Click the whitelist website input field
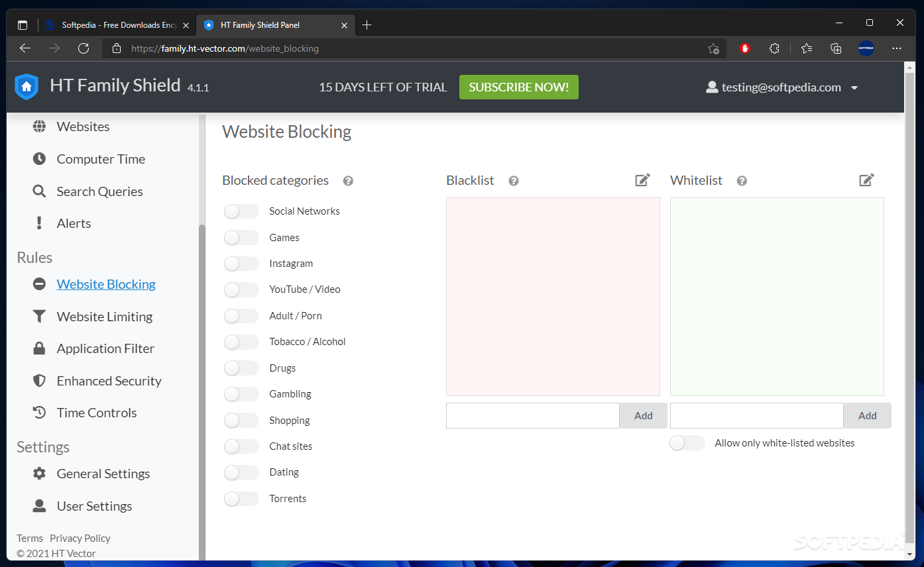 coord(757,416)
